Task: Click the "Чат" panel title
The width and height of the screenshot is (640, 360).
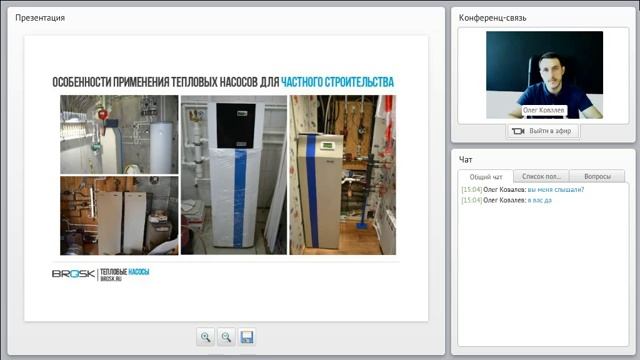Action: [x=465, y=160]
